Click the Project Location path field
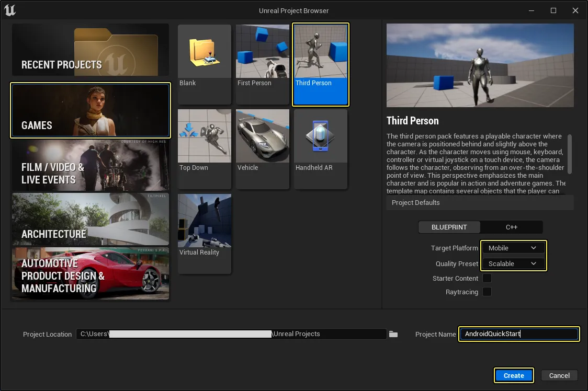 pyautogui.click(x=231, y=334)
